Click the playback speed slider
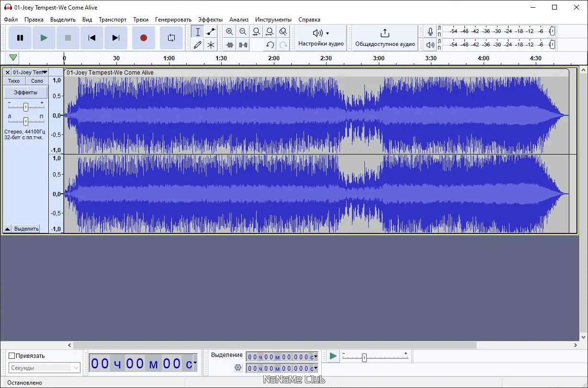This screenshot has width=588, height=388. click(x=375, y=357)
